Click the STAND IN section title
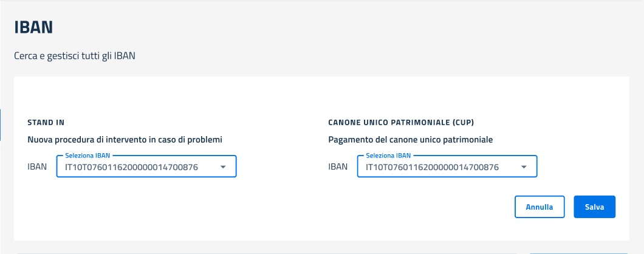The width and height of the screenshot is (644, 254). [x=46, y=122]
